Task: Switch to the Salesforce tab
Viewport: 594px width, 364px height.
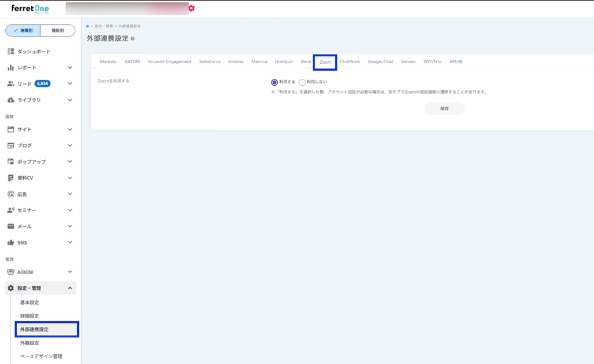Action: click(209, 61)
